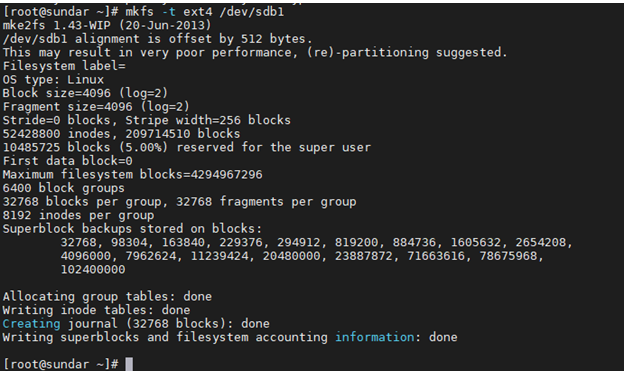Click the 6400 block groups line

[63, 188]
